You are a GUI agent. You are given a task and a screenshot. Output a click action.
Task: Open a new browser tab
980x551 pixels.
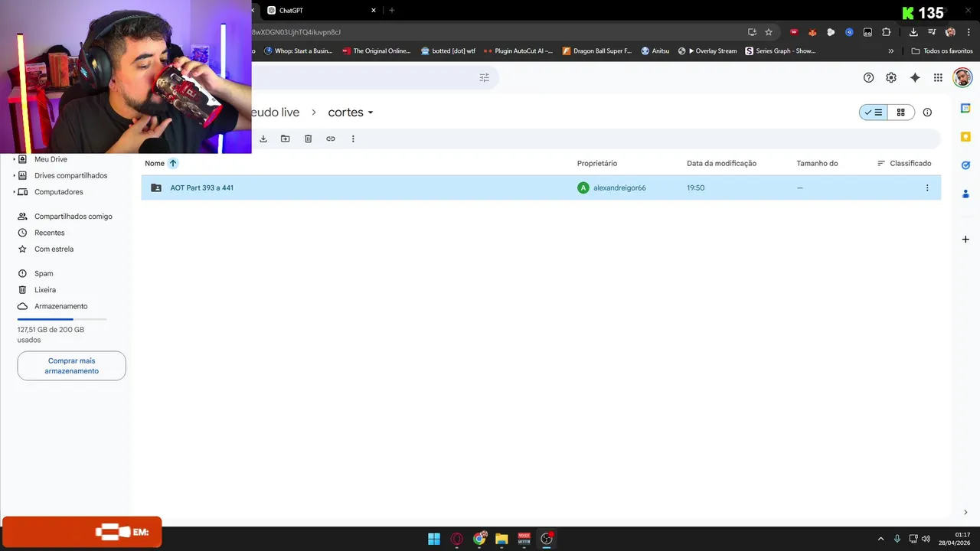point(392,11)
